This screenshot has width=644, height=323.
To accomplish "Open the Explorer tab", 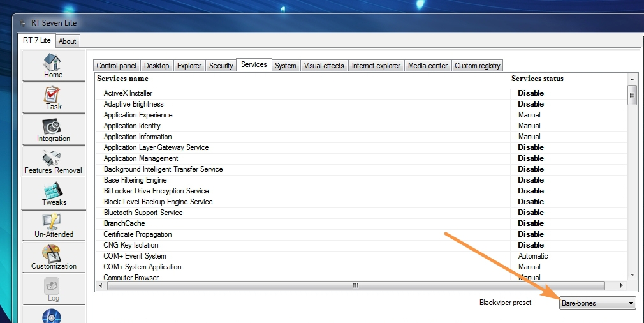I will [x=189, y=66].
